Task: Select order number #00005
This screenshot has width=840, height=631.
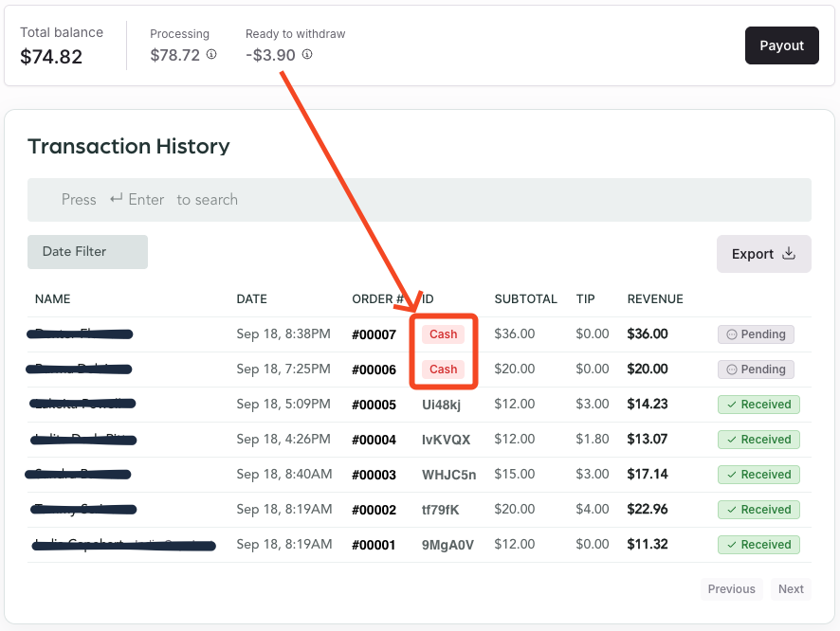Action: click(x=374, y=406)
